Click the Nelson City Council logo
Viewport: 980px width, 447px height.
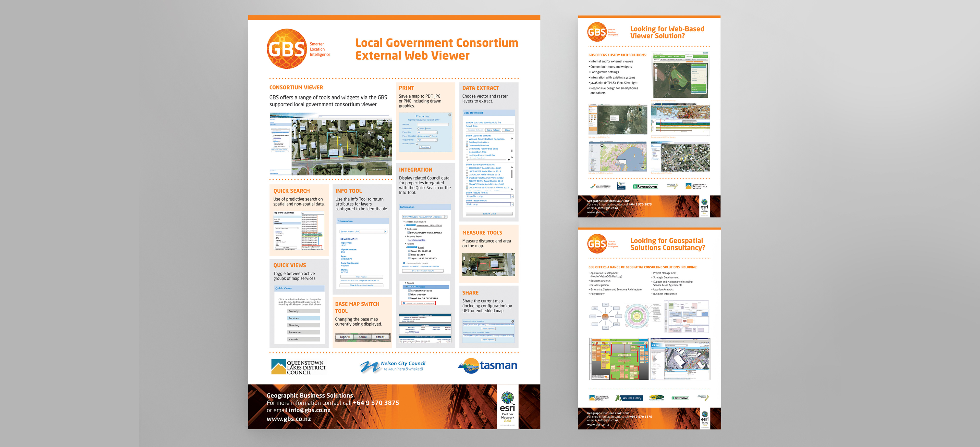point(392,366)
